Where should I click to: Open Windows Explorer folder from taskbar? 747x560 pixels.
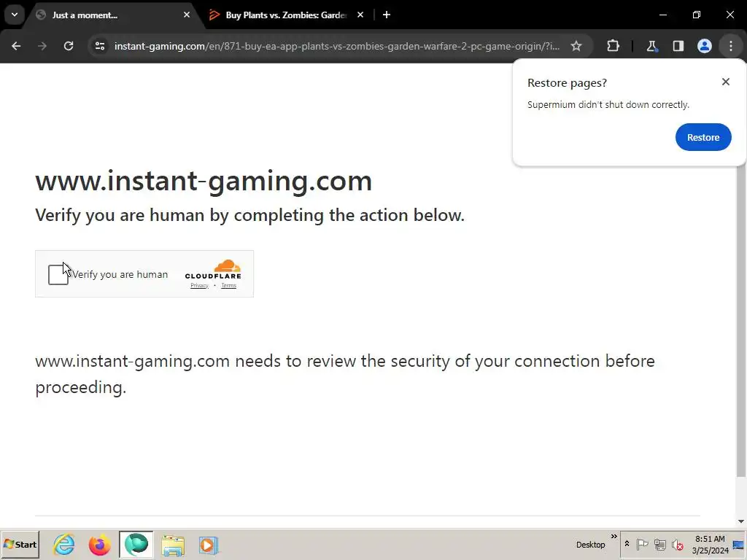tap(172, 545)
